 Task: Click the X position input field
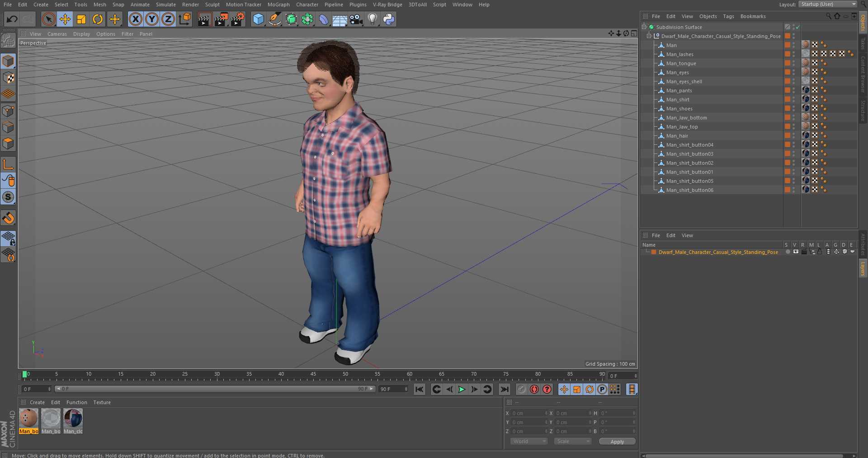pos(529,413)
